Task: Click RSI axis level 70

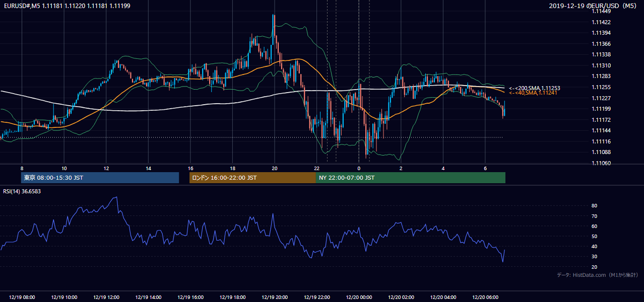Action: coord(595,216)
